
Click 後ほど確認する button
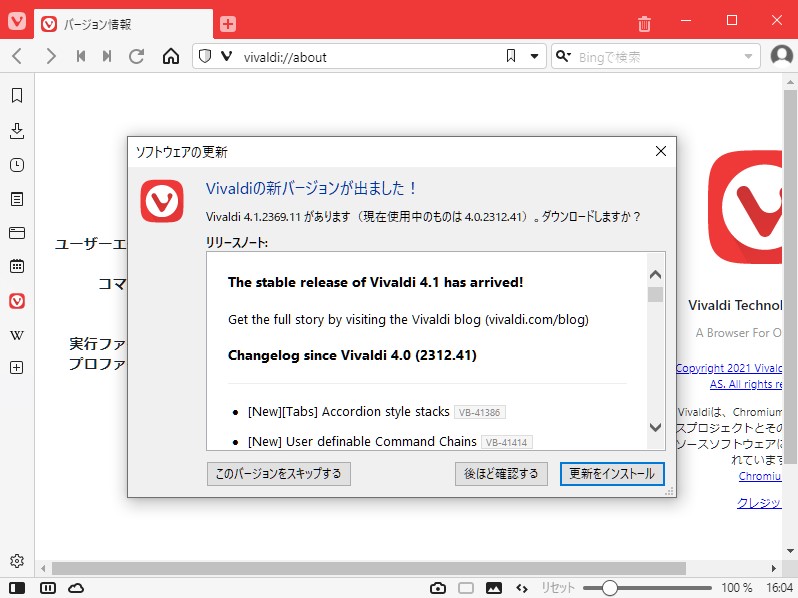tap(501, 474)
